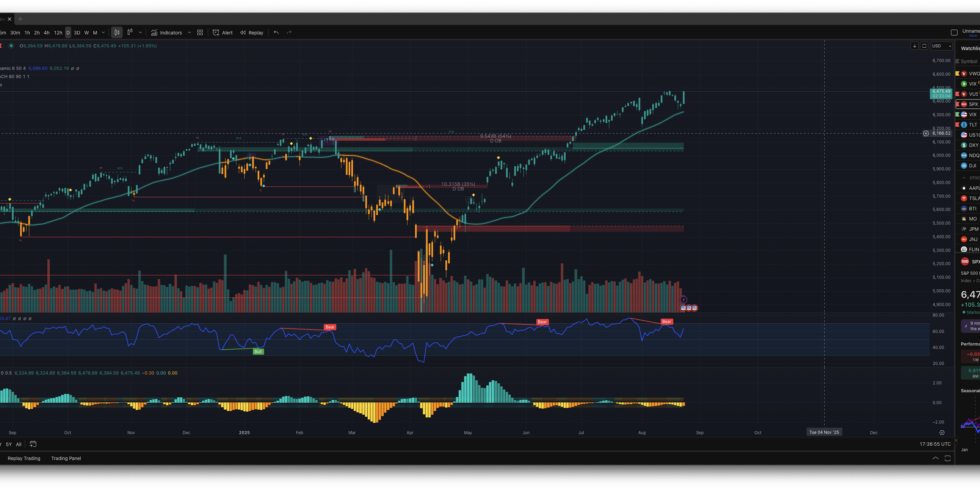This screenshot has width=980, height=490.
Task: Select the candlestick chart style icon
Action: pyautogui.click(x=117, y=33)
